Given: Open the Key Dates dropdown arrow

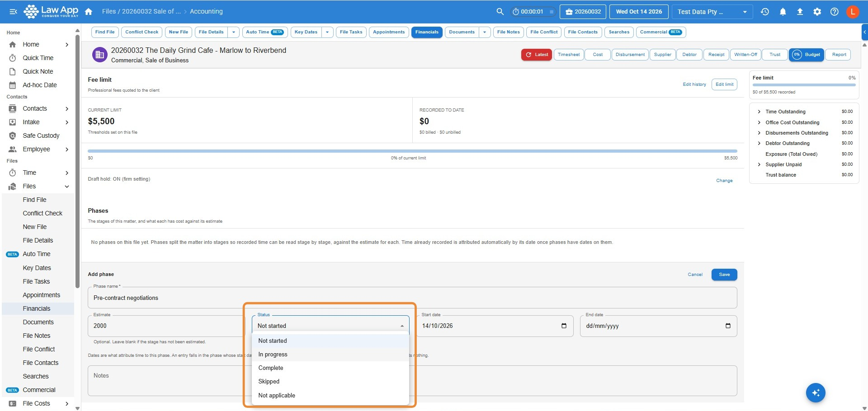Looking at the screenshot, I should pyautogui.click(x=327, y=32).
